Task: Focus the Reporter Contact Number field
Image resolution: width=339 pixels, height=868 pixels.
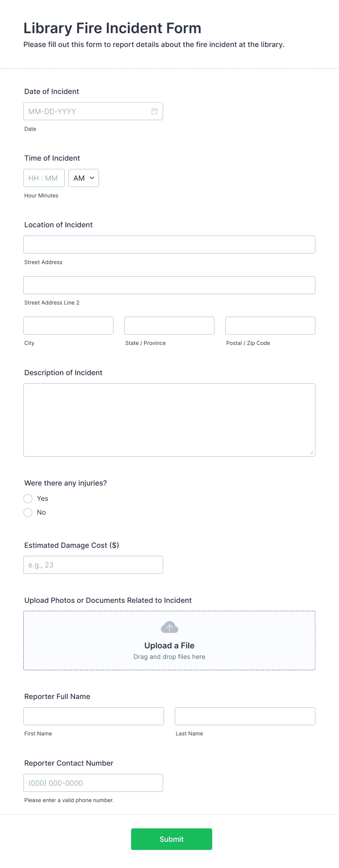Action: [93, 783]
